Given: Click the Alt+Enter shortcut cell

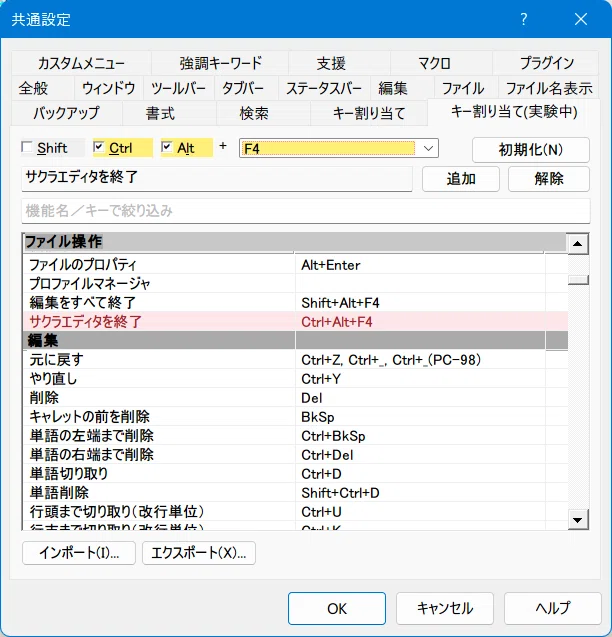Looking at the screenshot, I should pyautogui.click(x=420, y=265).
